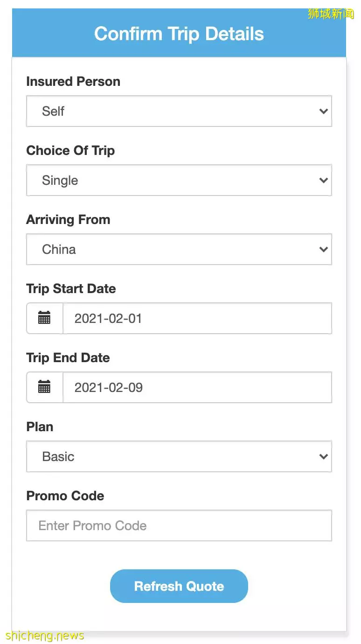The width and height of the screenshot is (361, 644).
Task: Click the chevron arrow on Plan field
Action: (x=323, y=457)
